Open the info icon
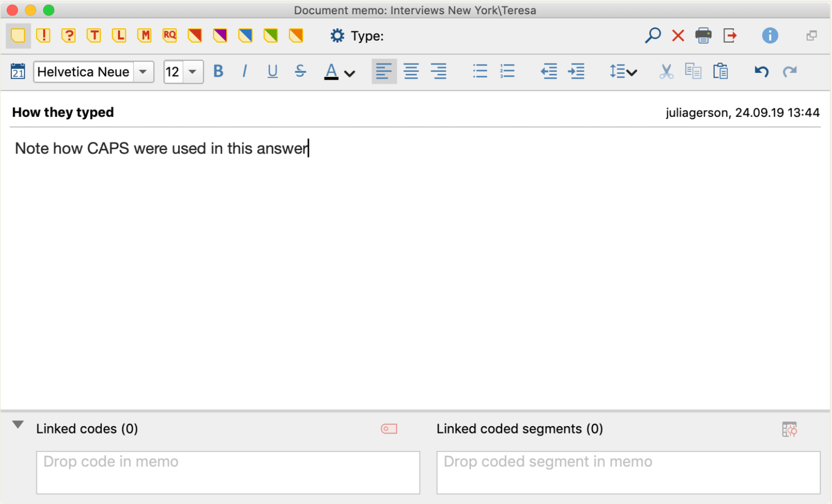The width and height of the screenshot is (832, 504). click(770, 35)
